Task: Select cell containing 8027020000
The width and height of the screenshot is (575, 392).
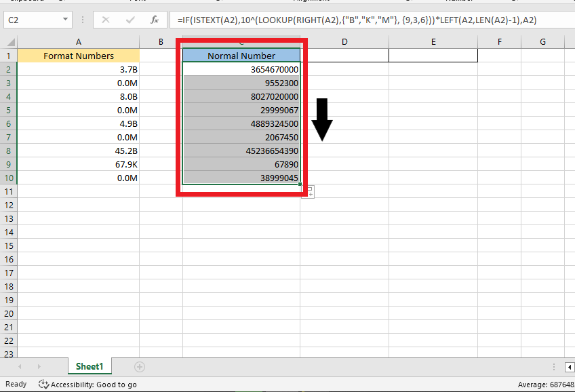Action: click(x=241, y=96)
